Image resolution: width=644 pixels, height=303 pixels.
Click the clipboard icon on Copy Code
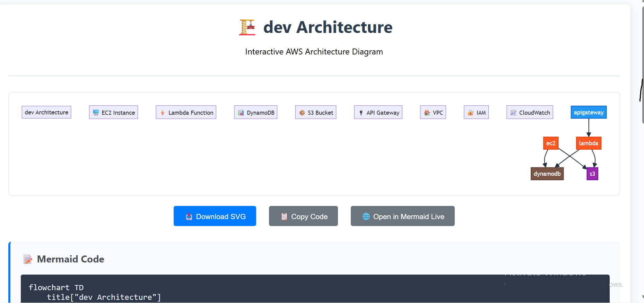pos(284,217)
